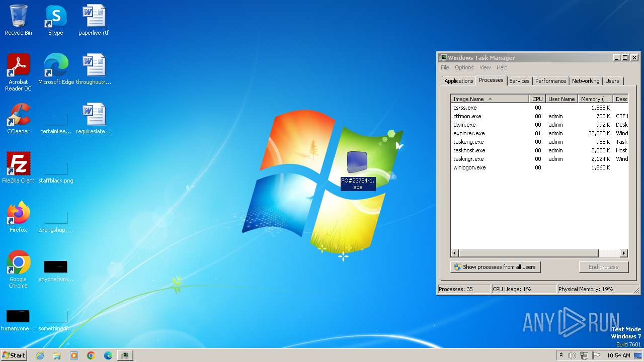This screenshot has height=362, width=644.
Task: Click the Edge icon in the taskbar
Action: pos(108,355)
